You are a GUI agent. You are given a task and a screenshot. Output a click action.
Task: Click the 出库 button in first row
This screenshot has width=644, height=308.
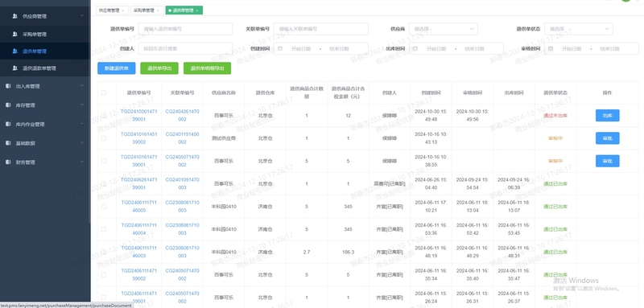point(608,116)
